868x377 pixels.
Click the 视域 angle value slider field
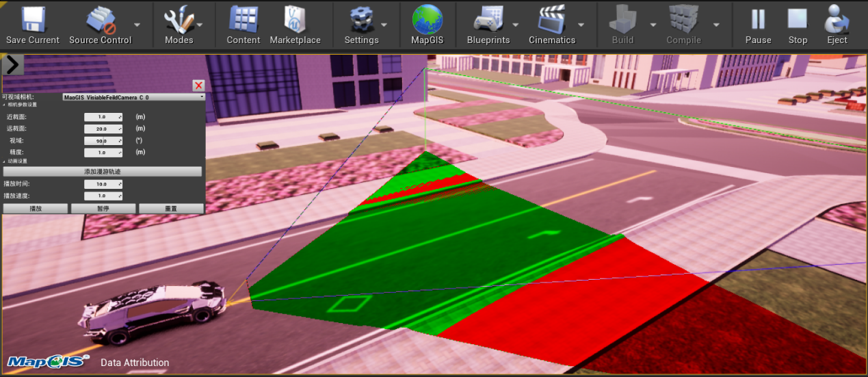point(103,140)
